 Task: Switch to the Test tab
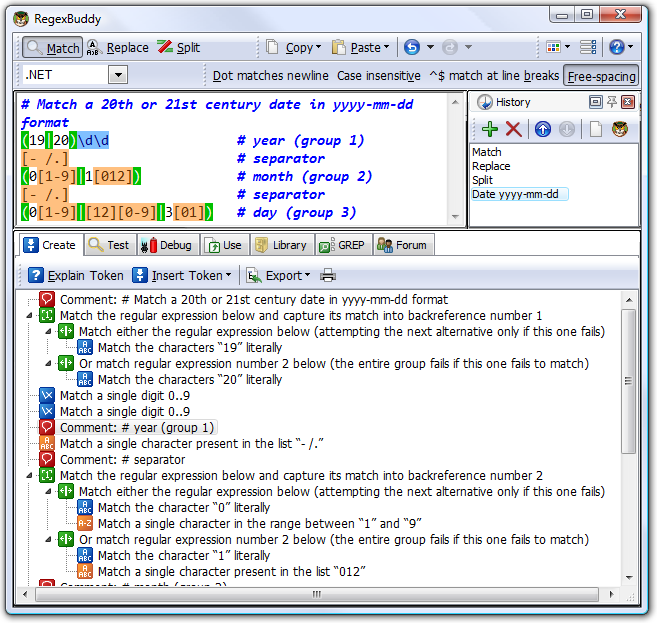coord(109,245)
